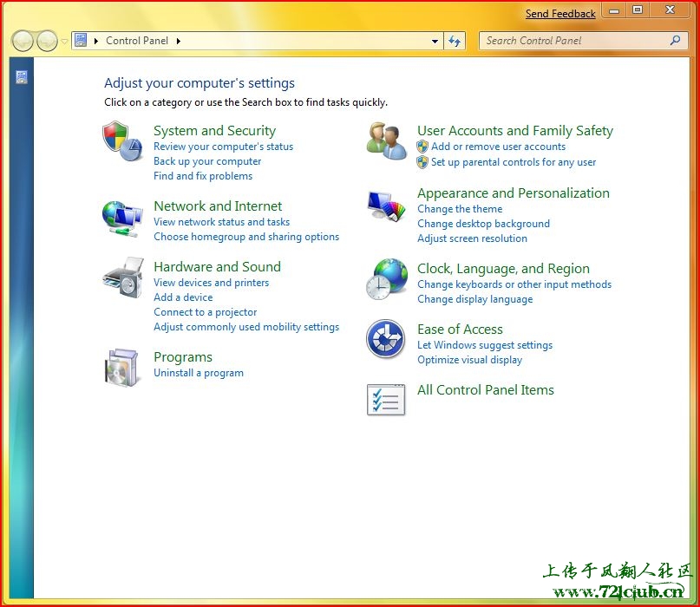
Task: Click the Forward navigation arrow button
Action: point(47,41)
